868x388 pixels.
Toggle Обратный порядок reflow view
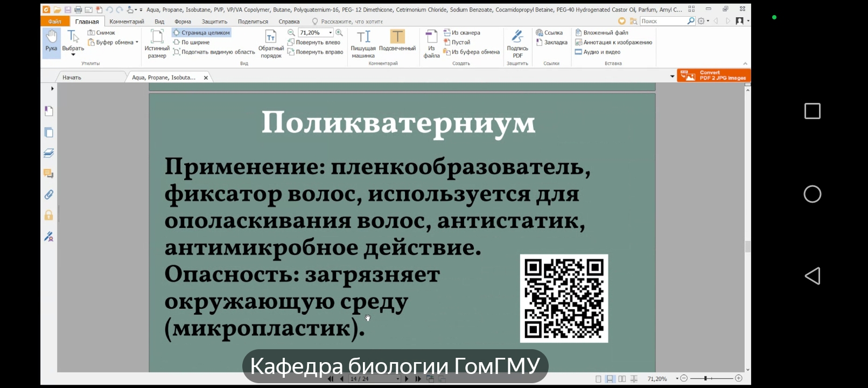(271, 44)
